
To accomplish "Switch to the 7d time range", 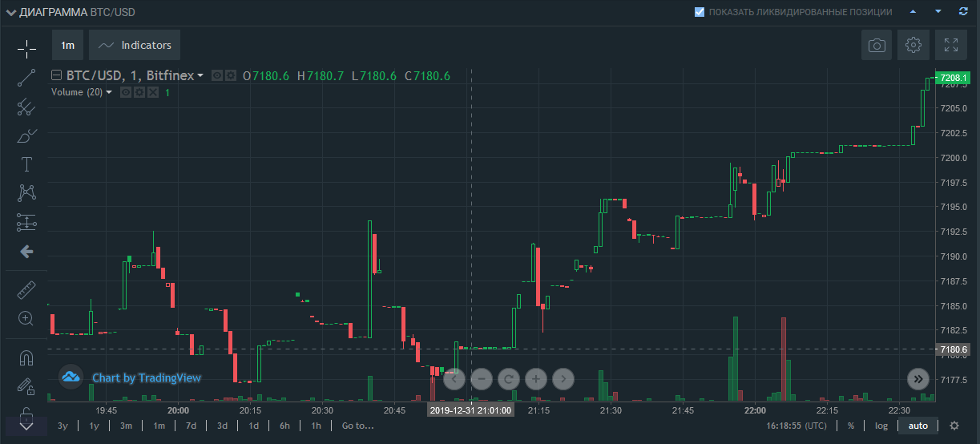I will 191,426.
